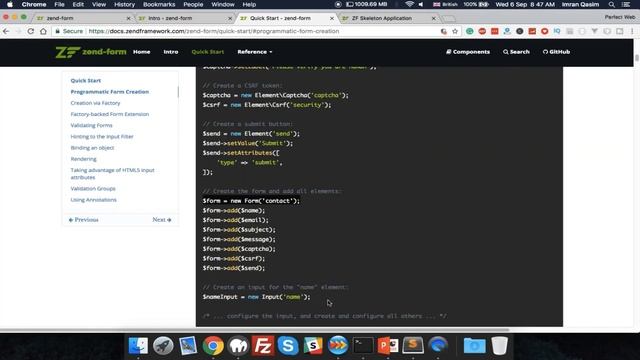Click the highlighted $form = new Form line
The width and height of the screenshot is (640, 360).
tap(251, 201)
